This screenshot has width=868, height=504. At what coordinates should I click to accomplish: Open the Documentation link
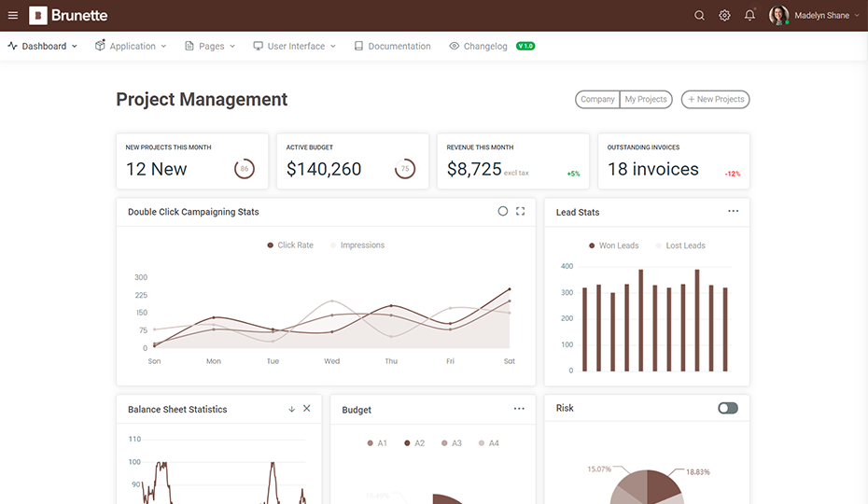pyautogui.click(x=393, y=46)
